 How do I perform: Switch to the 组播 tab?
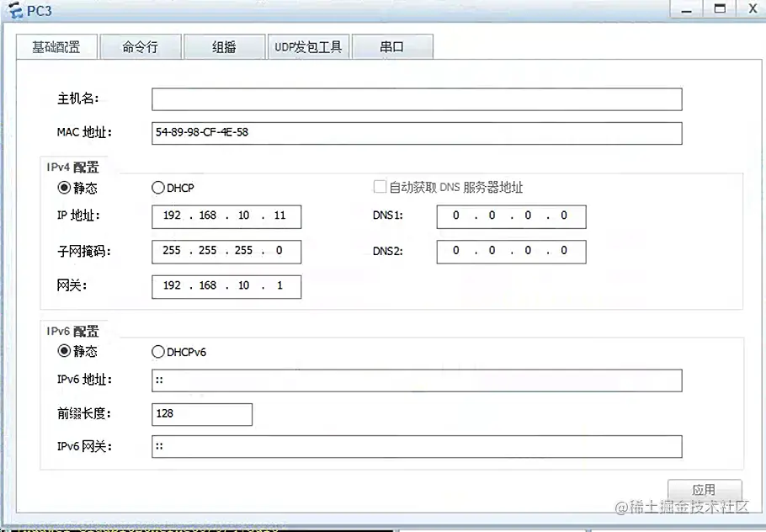225,47
